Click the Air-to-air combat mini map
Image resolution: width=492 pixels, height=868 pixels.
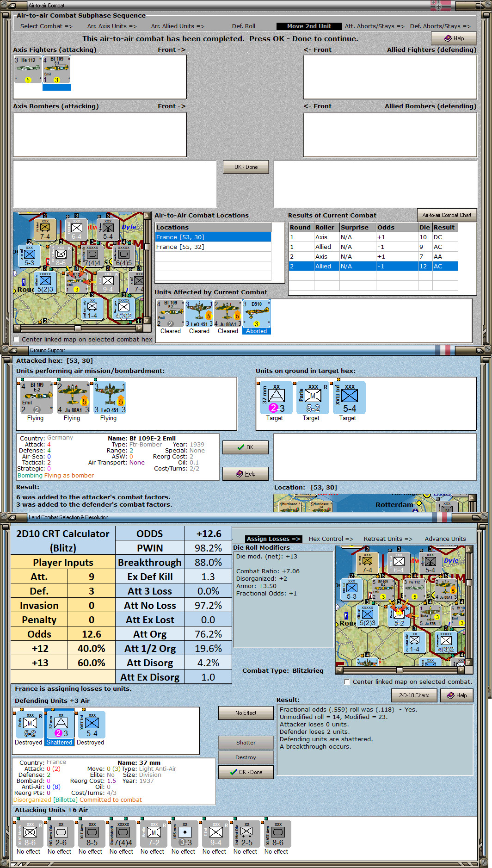(79, 268)
